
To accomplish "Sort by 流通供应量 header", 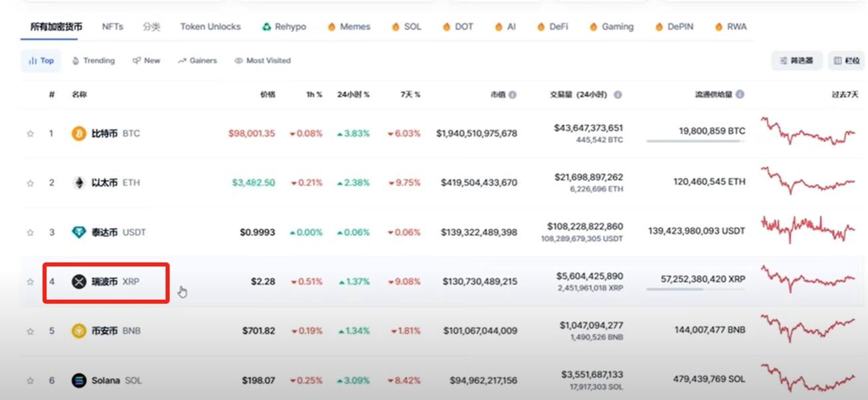I will tap(714, 95).
